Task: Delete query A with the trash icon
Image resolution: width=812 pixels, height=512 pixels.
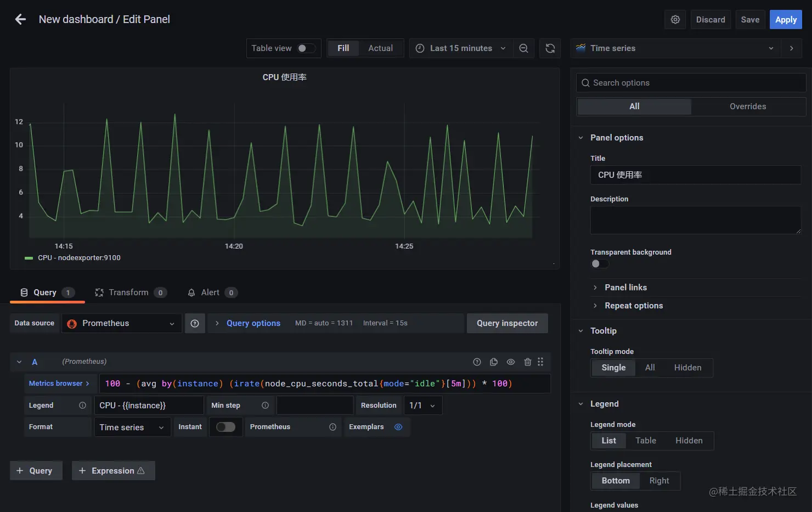Action: coord(527,362)
